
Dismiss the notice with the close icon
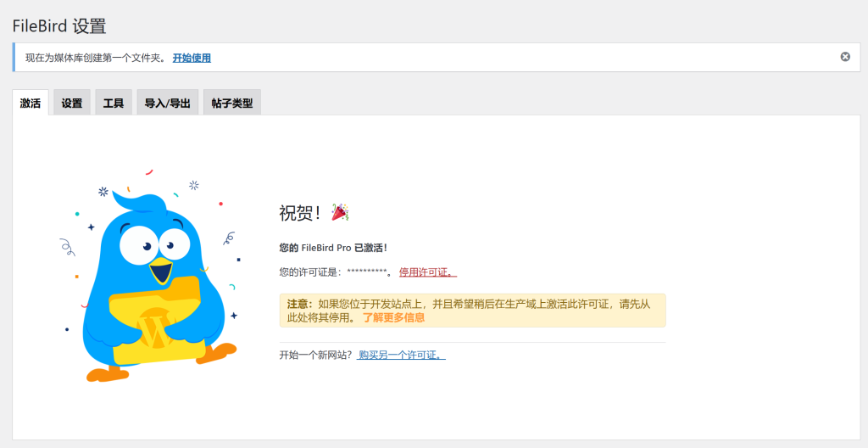(845, 57)
